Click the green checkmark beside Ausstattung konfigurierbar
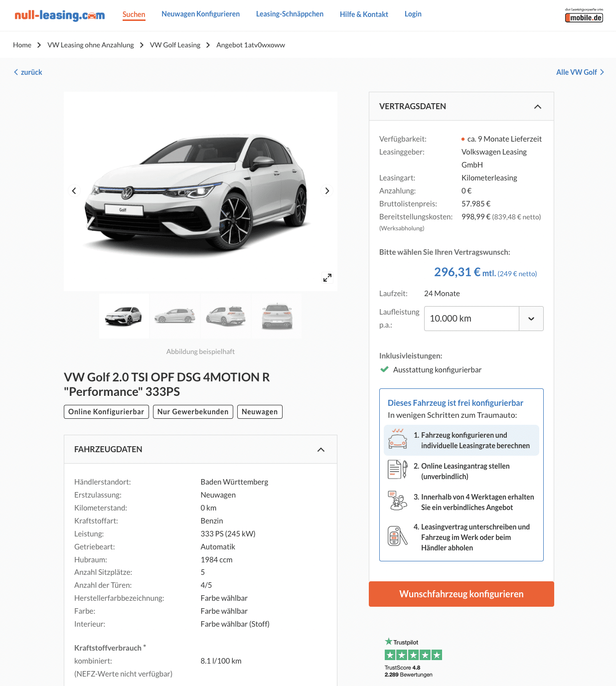This screenshot has width=616, height=686. (x=384, y=369)
